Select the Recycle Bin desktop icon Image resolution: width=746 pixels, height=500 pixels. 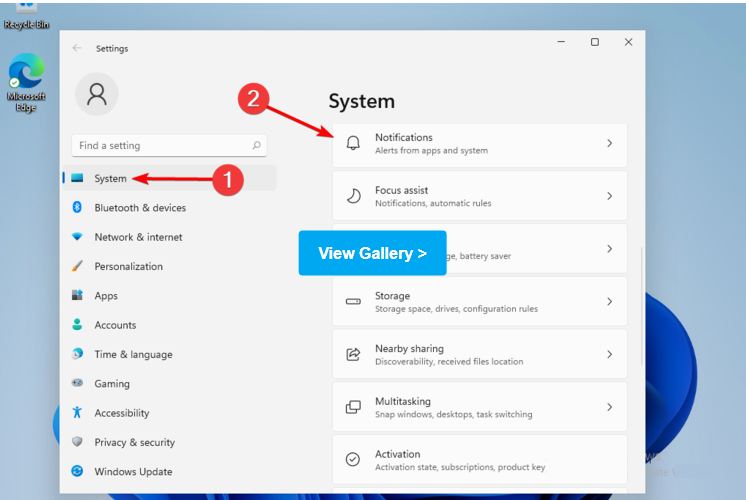26,15
